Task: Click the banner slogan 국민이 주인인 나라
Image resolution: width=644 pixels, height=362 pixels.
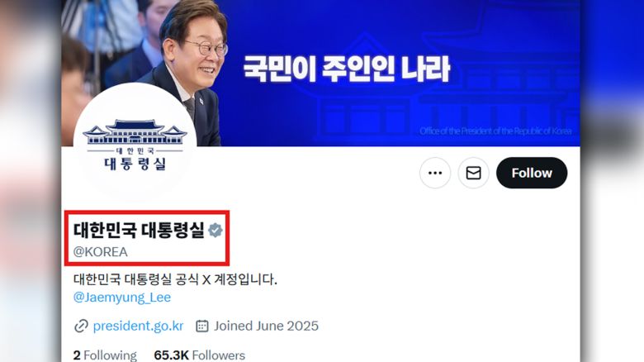Action: [347, 69]
